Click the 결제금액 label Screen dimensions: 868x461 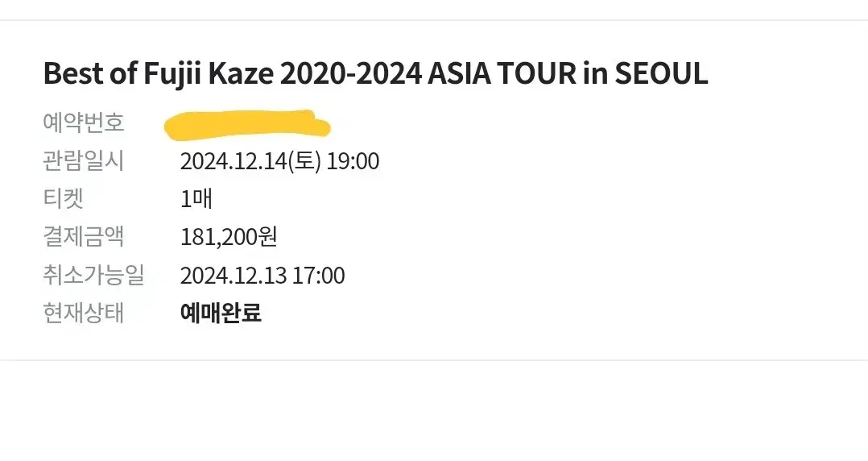(84, 237)
